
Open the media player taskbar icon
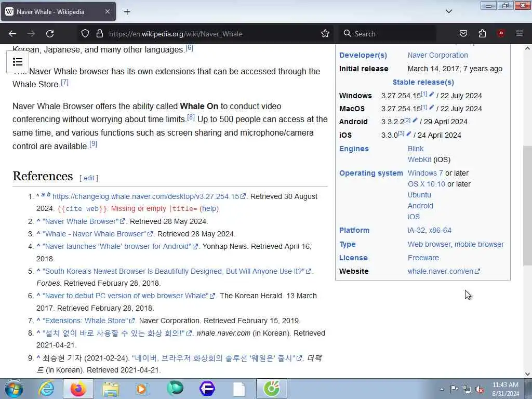coord(142,389)
